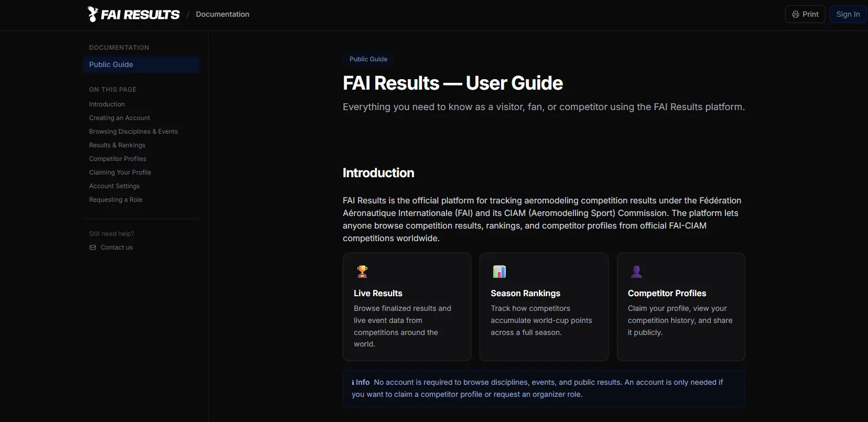Open the Sign In button

click(x=848, y=14)
